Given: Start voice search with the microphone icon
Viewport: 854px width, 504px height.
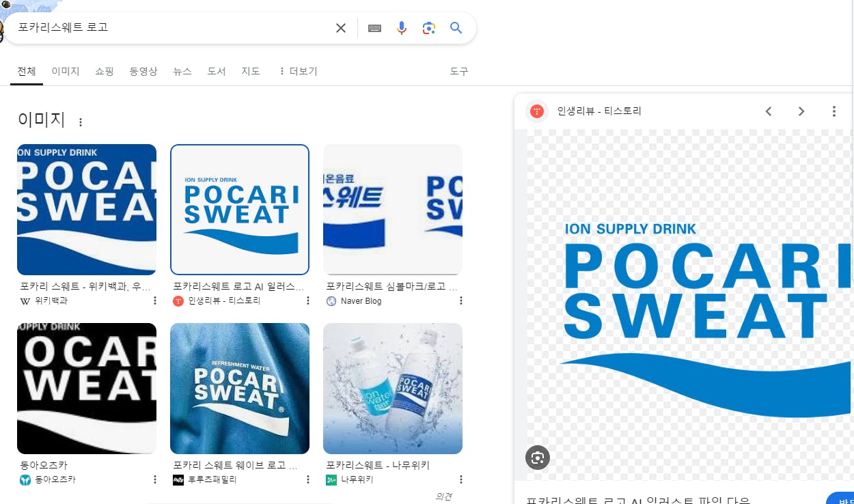Looking at the screenshot, I should (x=402, y=28).
